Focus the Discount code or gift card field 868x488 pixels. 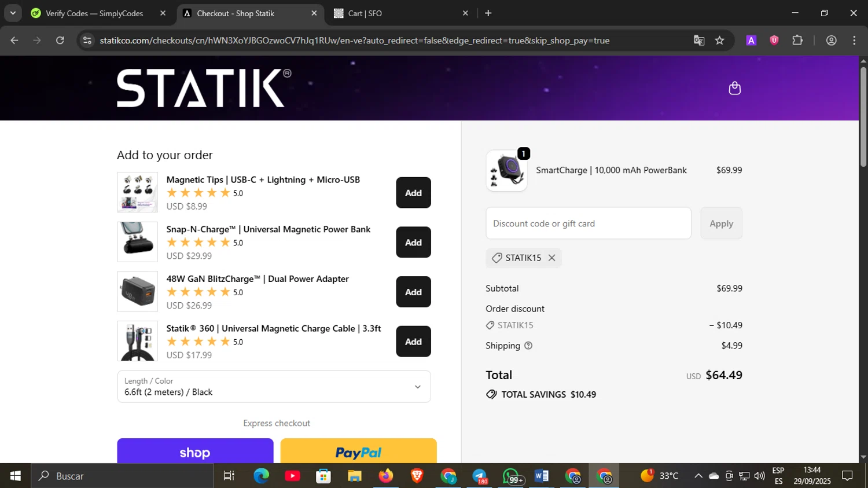click(x=589, y=223)
